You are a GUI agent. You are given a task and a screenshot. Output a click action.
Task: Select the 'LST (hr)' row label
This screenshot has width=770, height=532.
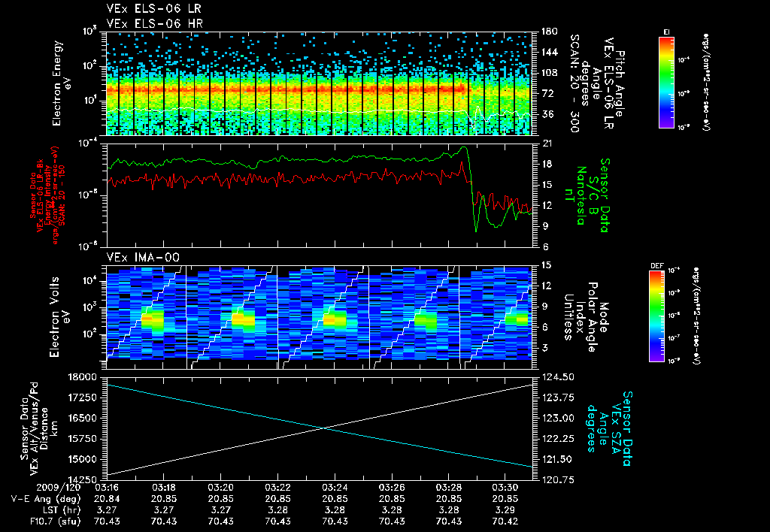coord(61,510)
